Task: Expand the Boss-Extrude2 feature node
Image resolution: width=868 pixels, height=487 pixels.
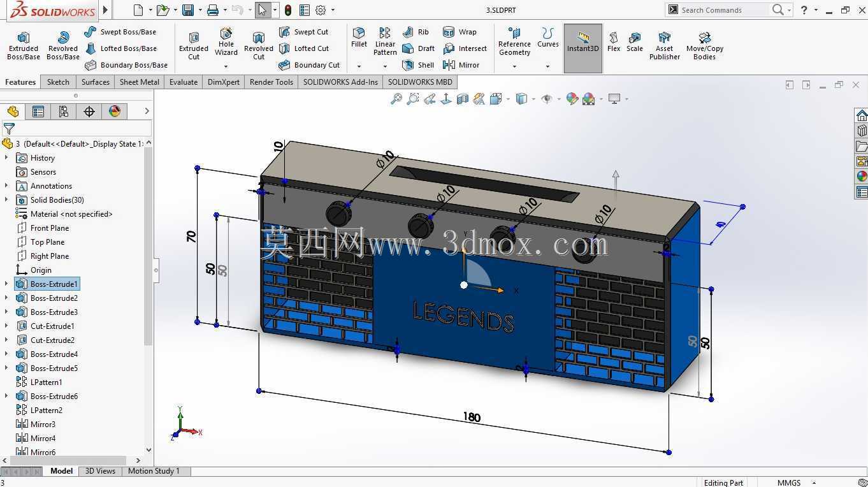Action: pos(6,298)
